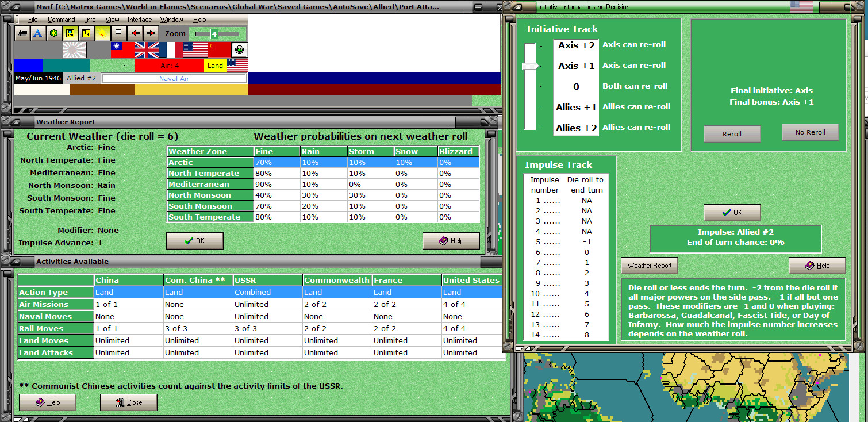This screenshot has height=422, width=868.
Task: Open the Interface menu
Action: pyautogui.click(x=140, y=20)
